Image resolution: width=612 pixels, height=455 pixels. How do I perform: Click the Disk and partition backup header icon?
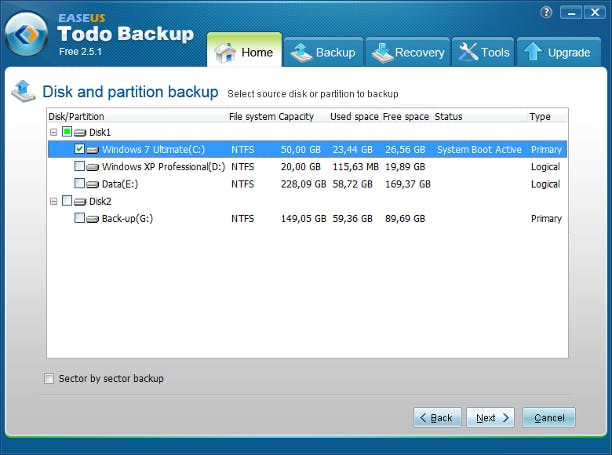point(23,91)
